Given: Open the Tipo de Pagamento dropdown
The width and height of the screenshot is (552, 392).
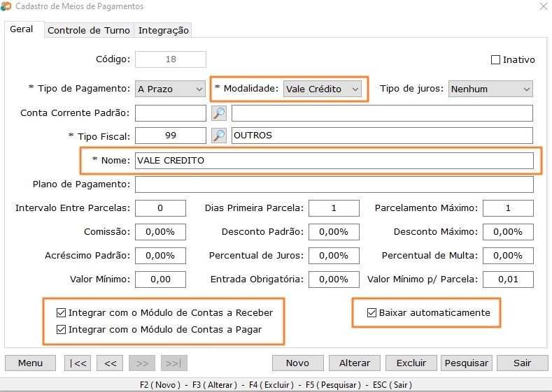Looking at the screenshot, I should click(171, 89).
